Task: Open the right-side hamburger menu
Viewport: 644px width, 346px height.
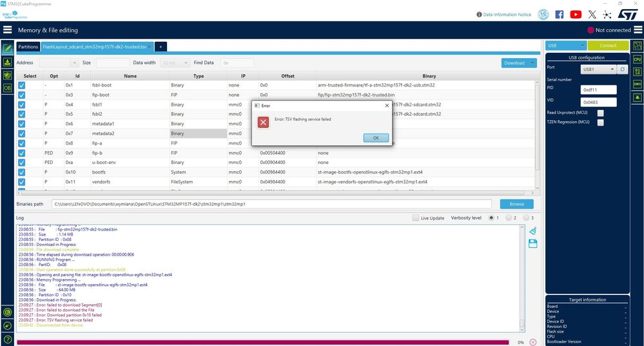Action: 638,30
